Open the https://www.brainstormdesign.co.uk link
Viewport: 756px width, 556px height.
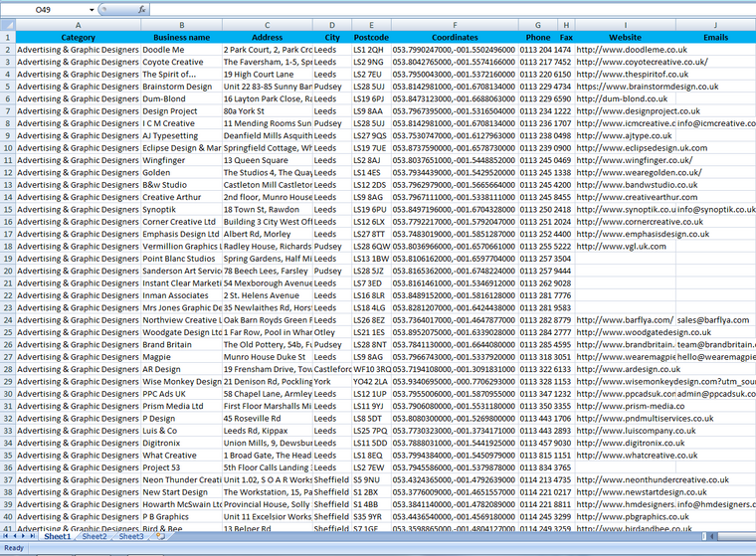647,87
